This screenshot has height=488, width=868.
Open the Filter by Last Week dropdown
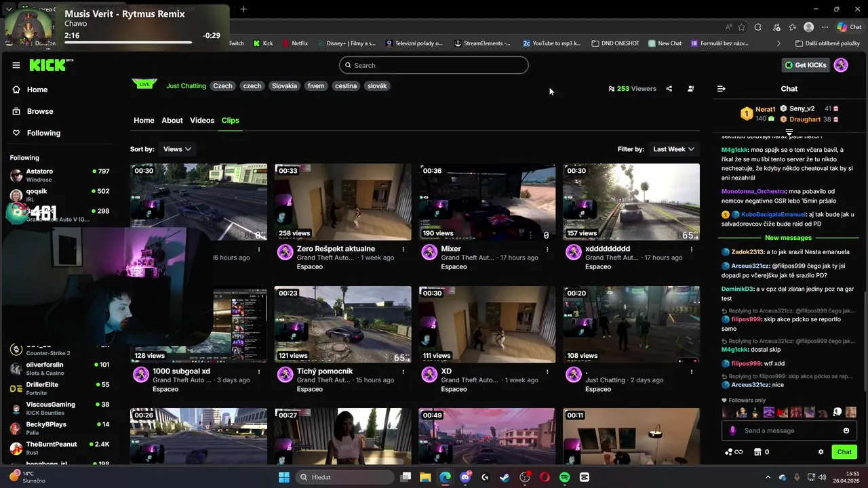pos(673,149)
